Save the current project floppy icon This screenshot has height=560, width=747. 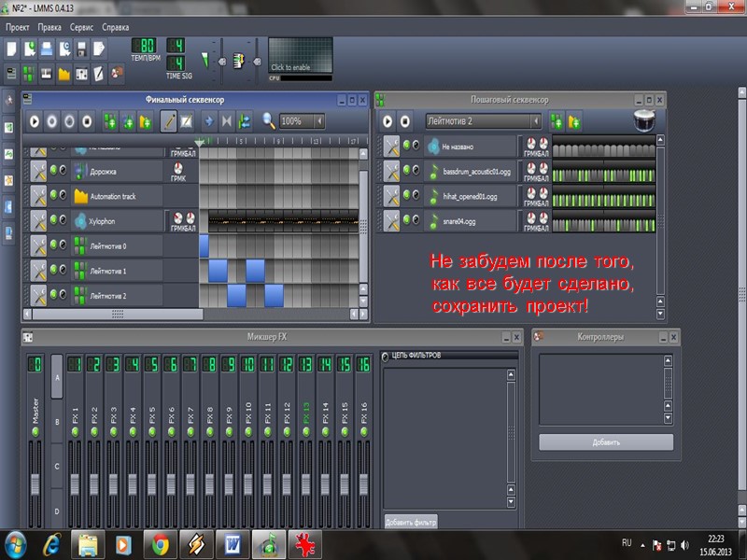(x=81, y=49)
